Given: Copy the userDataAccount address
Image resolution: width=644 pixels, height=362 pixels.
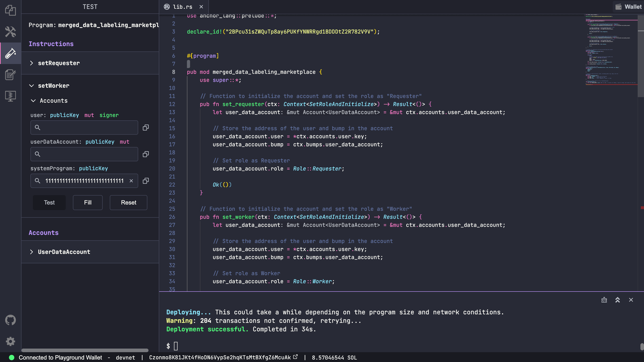Looking at the screenshot, I should click(x=146, y=154).
